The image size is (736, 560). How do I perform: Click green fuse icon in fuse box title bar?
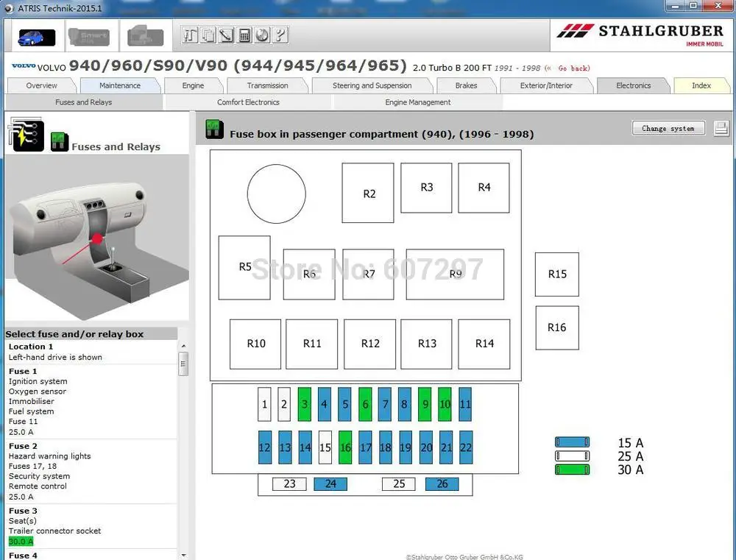[x=214, y=130]
